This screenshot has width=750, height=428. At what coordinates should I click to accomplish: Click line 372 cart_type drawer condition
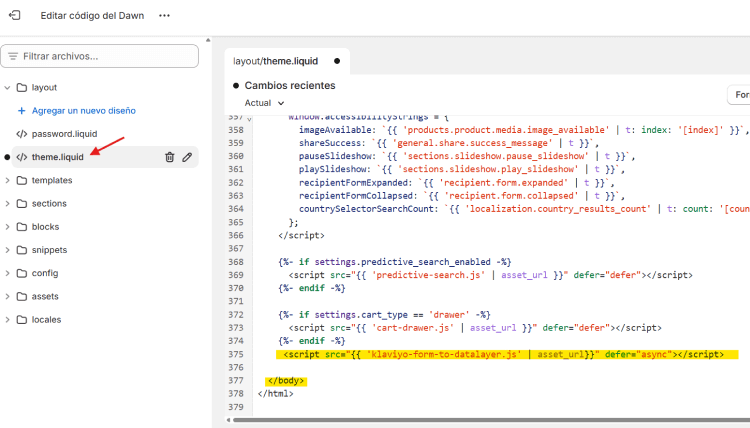384,315
